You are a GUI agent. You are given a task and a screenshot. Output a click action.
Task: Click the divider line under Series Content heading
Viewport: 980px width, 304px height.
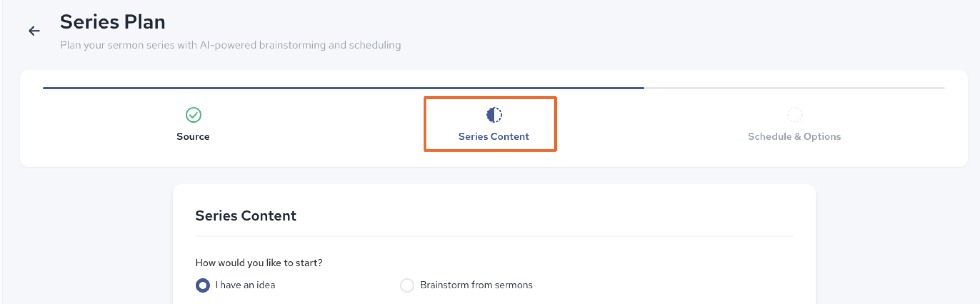(494, 236)
